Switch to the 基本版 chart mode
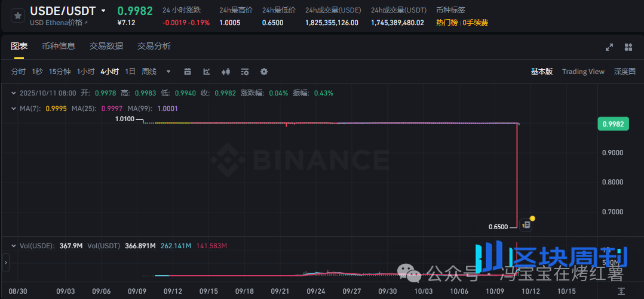644x299 pixels. (542, 72)
